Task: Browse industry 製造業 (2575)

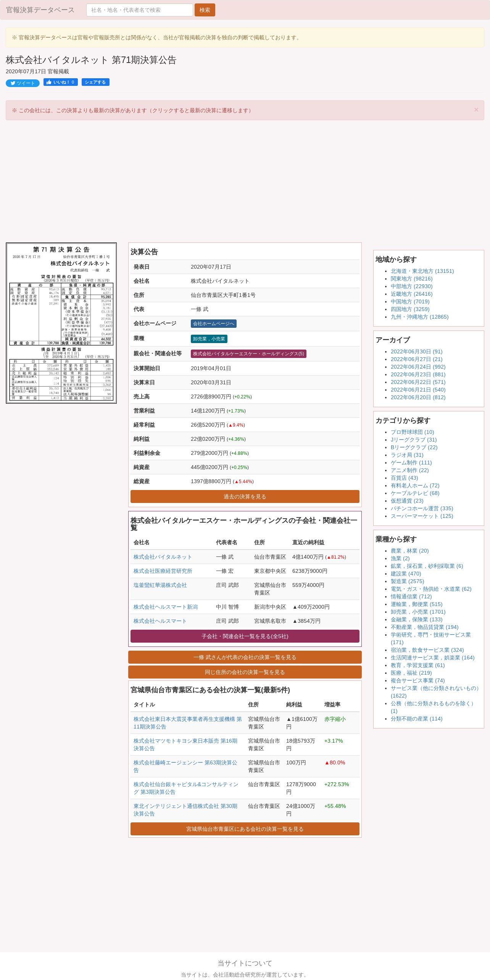Action: [x=408, y=582]
